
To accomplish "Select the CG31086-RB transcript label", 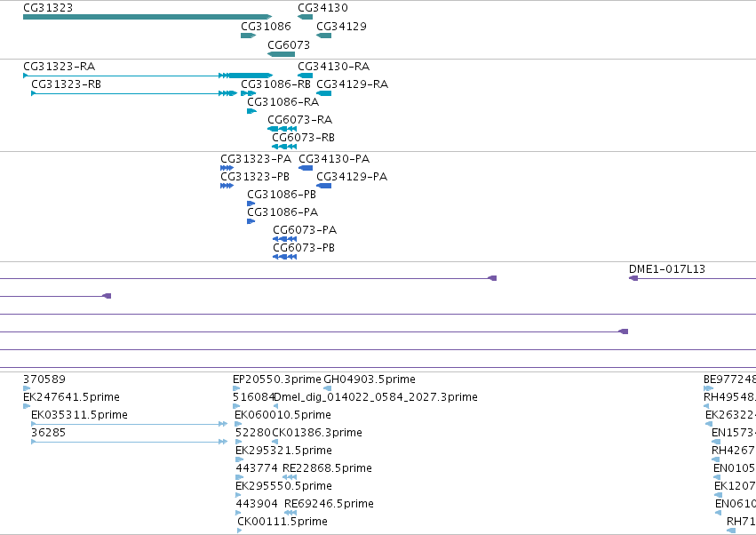I will 275,84.
